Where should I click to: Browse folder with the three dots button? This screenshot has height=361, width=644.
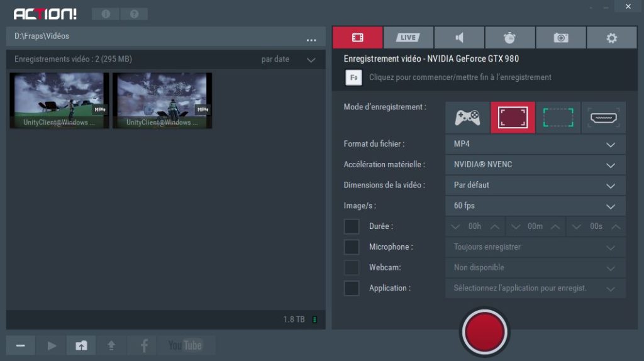coord(311,40)
